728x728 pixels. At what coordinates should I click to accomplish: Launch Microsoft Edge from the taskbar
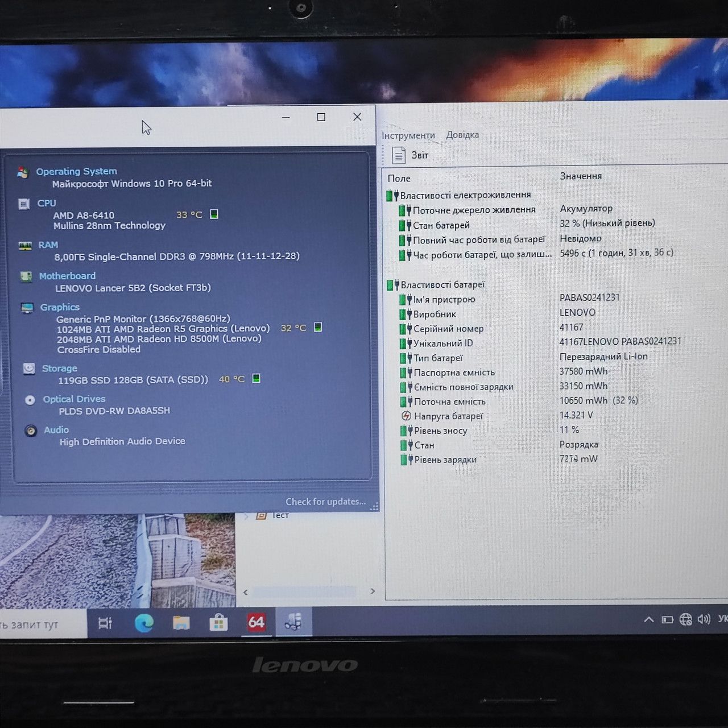click(144, 623)
